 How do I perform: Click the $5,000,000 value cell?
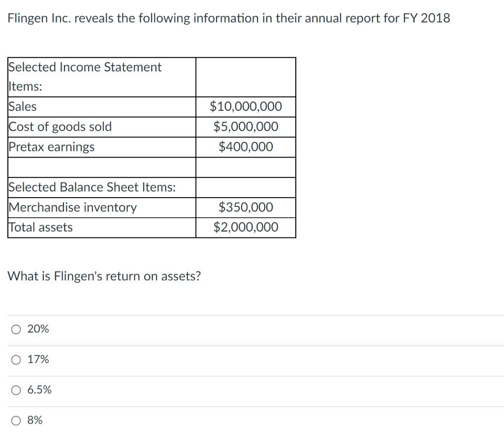(246, 127)
